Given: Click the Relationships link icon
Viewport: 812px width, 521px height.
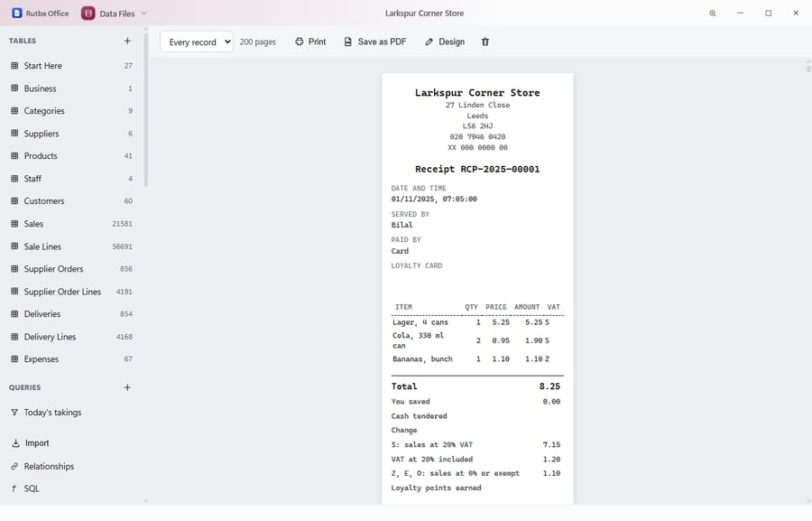Looking at the screenshot, I should 14,466.
